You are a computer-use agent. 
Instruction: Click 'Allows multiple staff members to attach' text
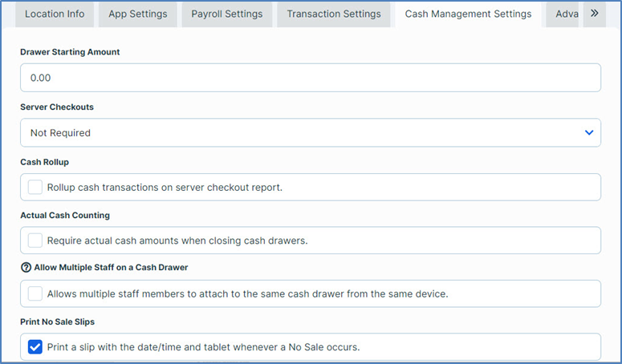(x=247, y=293)
